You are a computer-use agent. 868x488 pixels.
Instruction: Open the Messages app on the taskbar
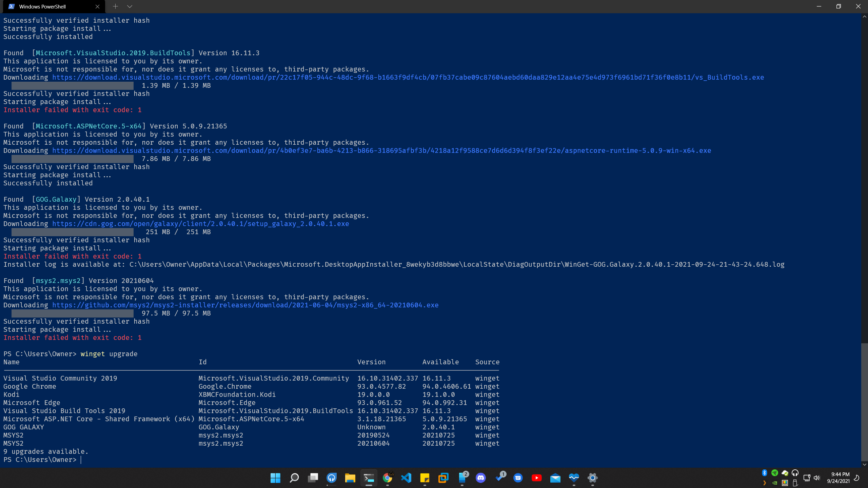[x=518, y=478]
